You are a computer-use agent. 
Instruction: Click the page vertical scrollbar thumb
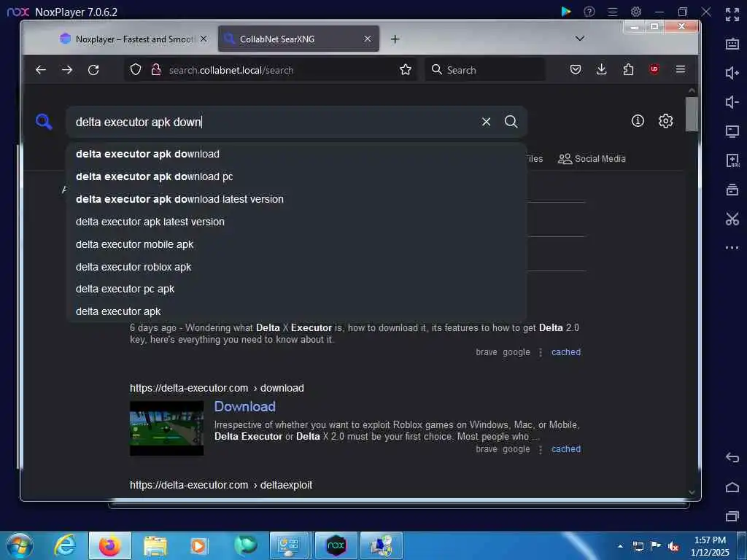pyautogui.click(x=692, y=114)
